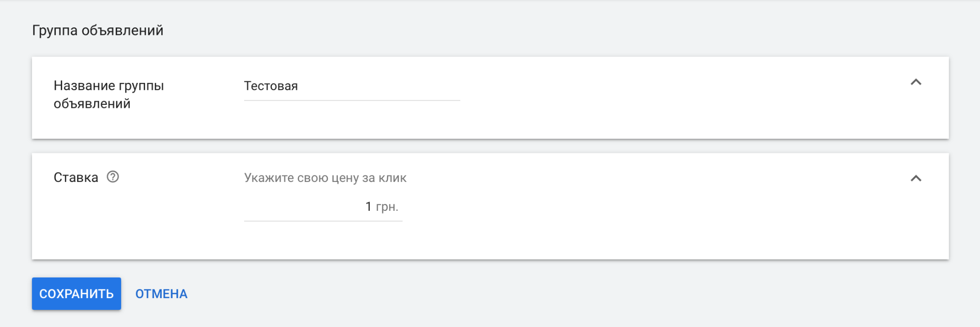This screenshot has width=980, height=327.
Task: Click the Название группы объявлений label
Action: tap(108, 86)
